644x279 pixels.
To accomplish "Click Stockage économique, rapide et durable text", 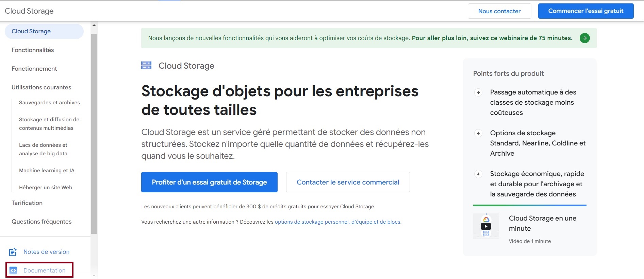I will tap(537, 184).
